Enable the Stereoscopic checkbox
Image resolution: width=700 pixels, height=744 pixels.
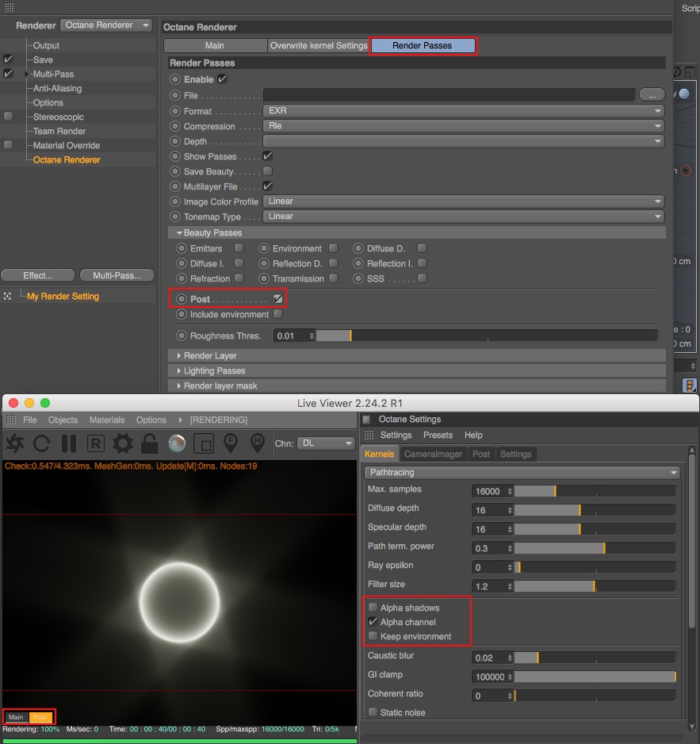pyautogui.click(x=8, y=117)
